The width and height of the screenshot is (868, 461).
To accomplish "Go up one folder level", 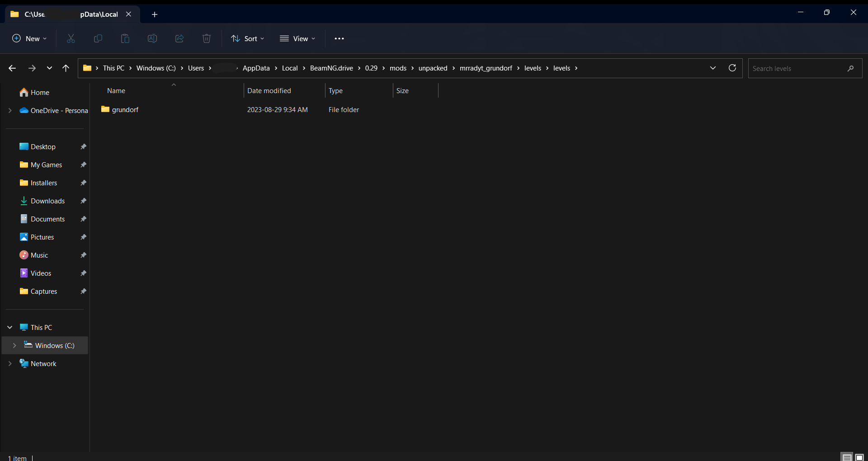I will pos(66,68).
